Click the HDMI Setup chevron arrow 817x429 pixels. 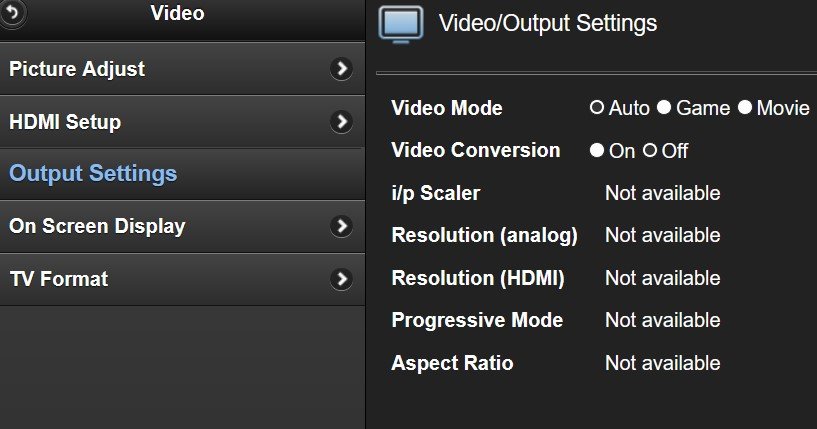(x=342, y=122)
